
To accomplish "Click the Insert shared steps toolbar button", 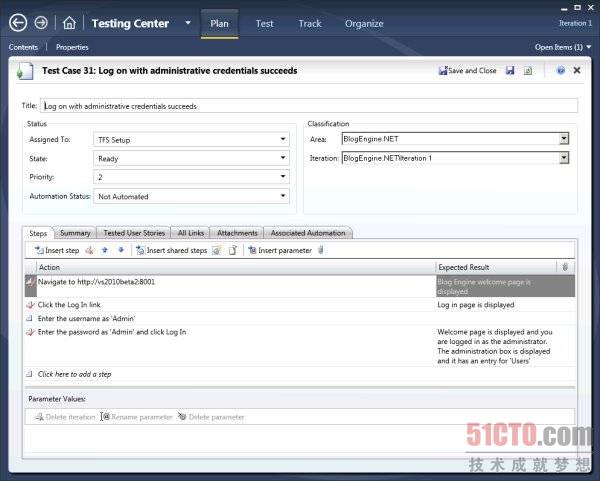I will (x=171, y=250).
